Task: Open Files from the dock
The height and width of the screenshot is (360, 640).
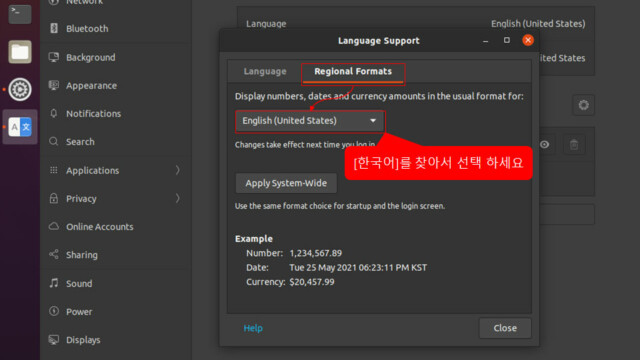Action: point(20,52)
